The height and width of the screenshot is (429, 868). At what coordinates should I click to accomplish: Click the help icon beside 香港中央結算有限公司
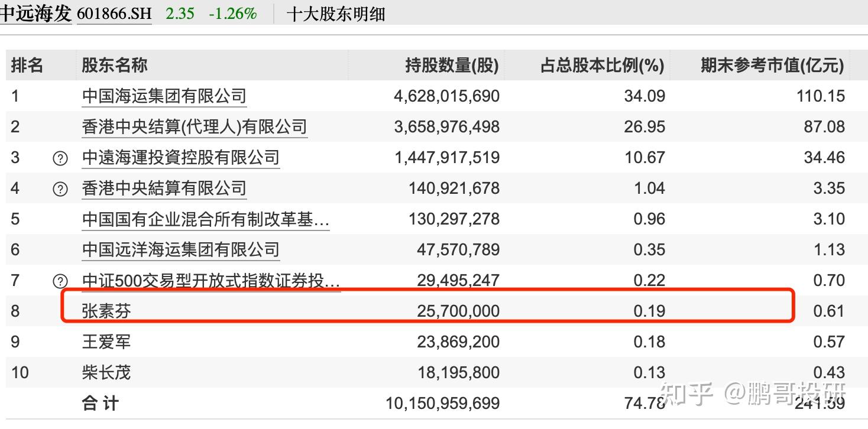pos(60,188)
